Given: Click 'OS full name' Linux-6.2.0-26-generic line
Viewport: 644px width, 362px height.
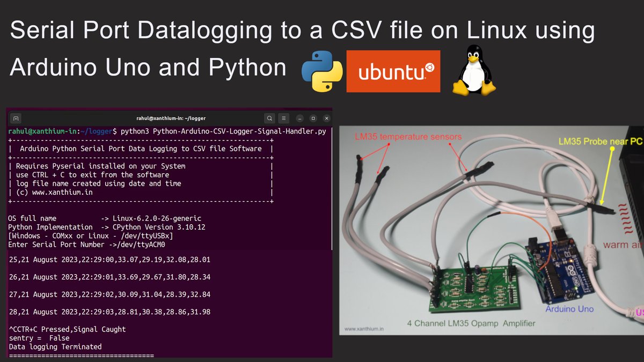Looking at the screenshot, I should click(105, 218).
